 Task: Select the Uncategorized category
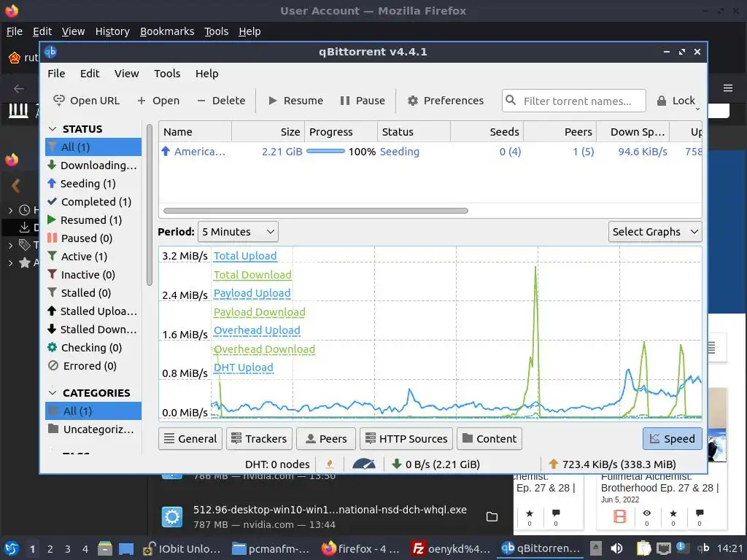(x=93, y=429)
